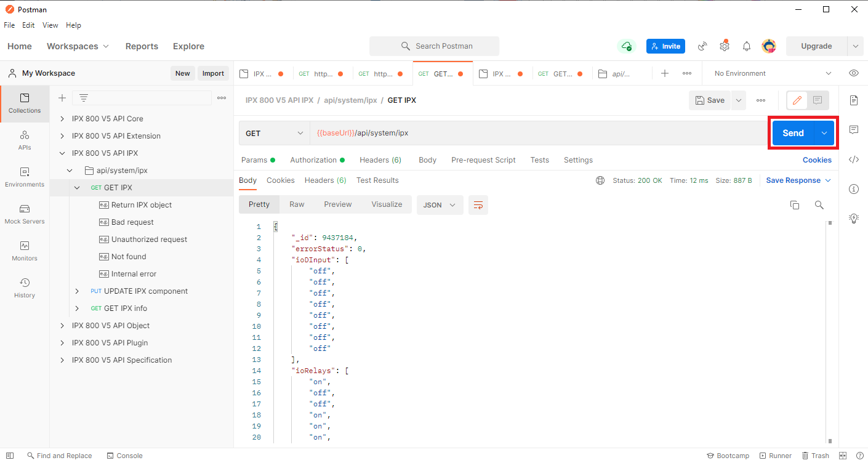Open the Upgrade dropdown arrow
Image resolution: width=868 pixels, height=463 pixels.
coord(855,46)
